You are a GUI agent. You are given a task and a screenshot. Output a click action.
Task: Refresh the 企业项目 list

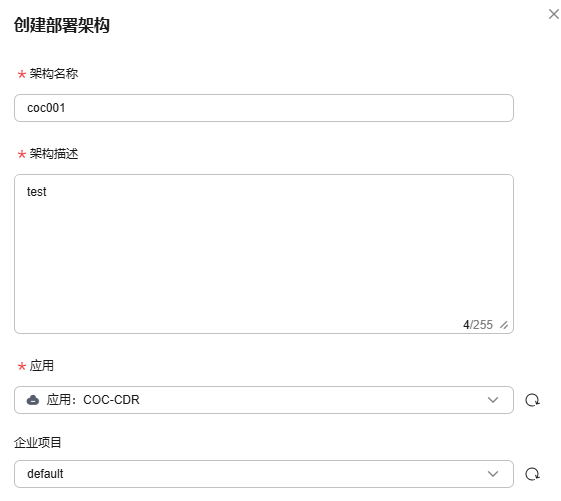532,474
